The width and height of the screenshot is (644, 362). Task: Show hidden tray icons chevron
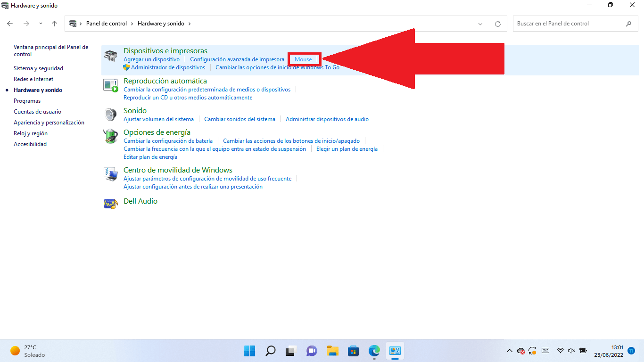pyautogui.click(x=509, y=351)
